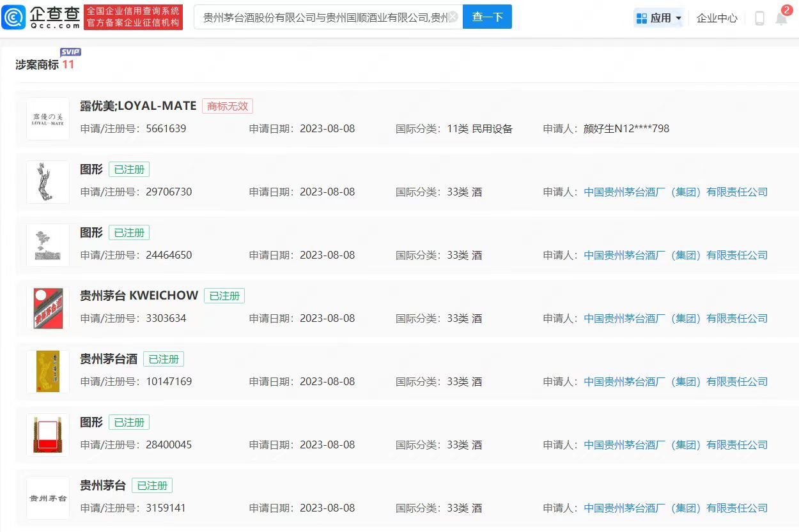
Task: Clear the search box with the X icon
Action: tap(453, 17)
